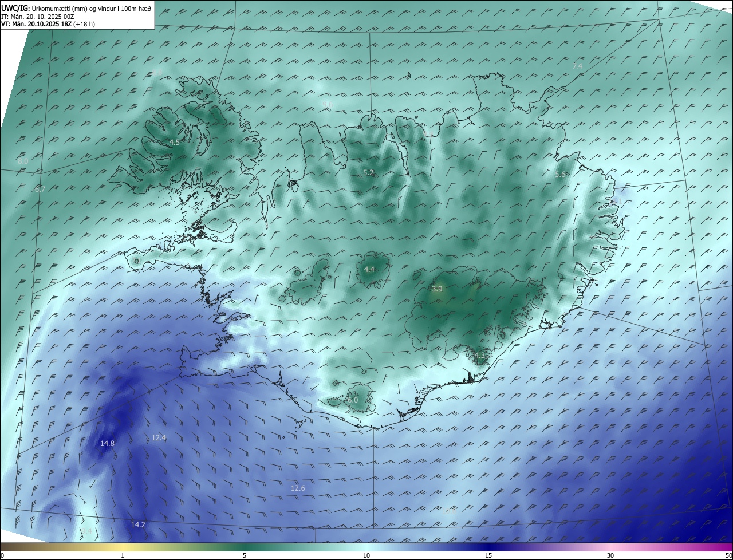Click the 14.2 value label near the colorbar

point(138,524)
